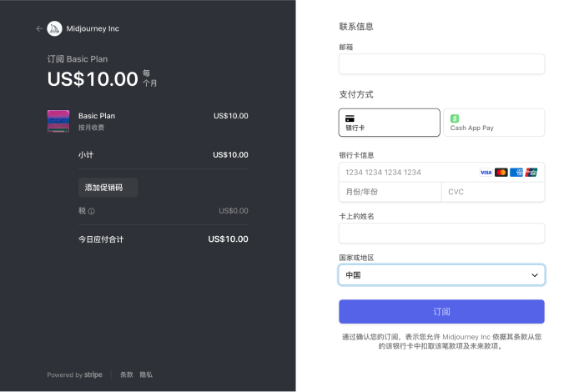Screen dimensions: 584x392
Task: Click the 支付方式 section heading
Action: coord(356,94)
